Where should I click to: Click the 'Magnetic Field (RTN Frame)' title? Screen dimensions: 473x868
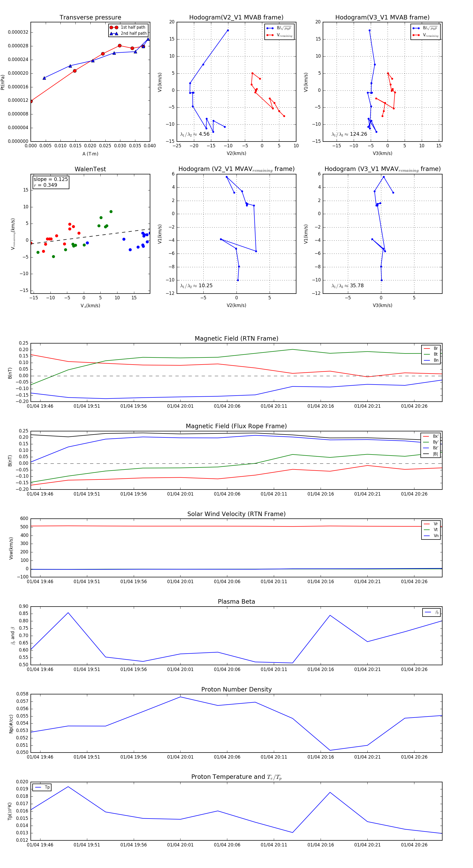[236, 339]
